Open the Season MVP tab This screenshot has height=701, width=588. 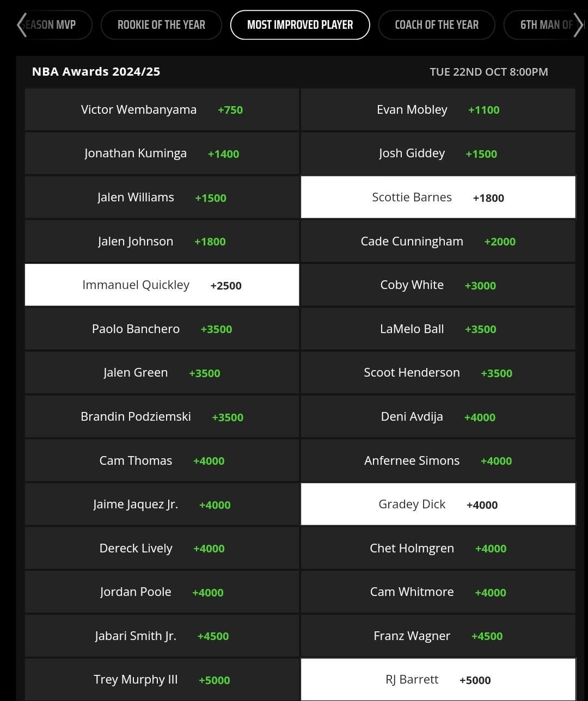54,25
